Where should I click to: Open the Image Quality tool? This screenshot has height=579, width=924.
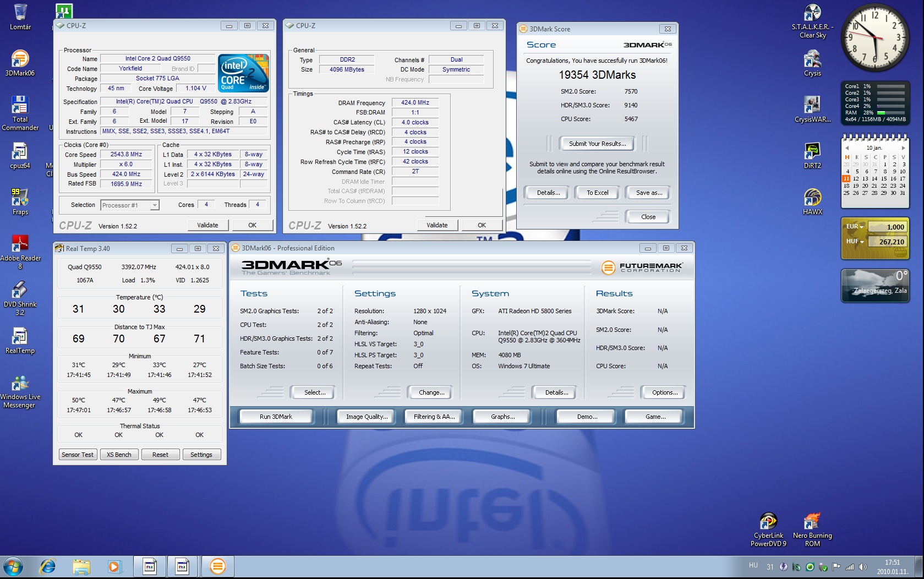tap(367, 417)
